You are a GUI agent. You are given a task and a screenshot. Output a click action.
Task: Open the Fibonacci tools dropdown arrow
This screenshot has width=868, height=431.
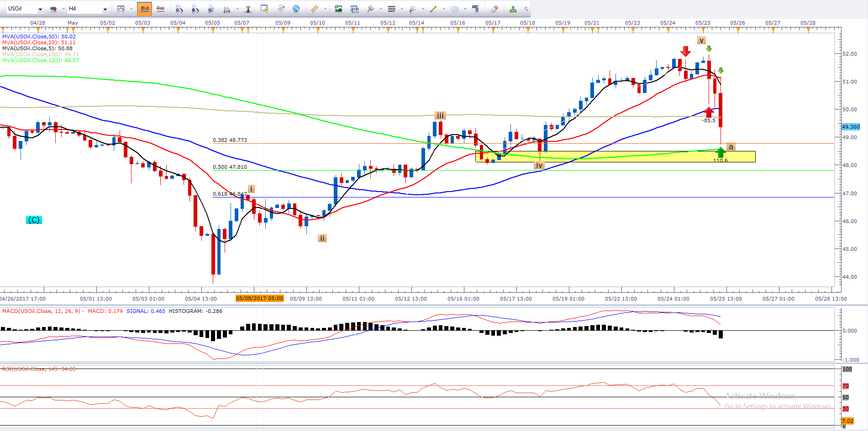pyautogui.click(x=402, y=9)
